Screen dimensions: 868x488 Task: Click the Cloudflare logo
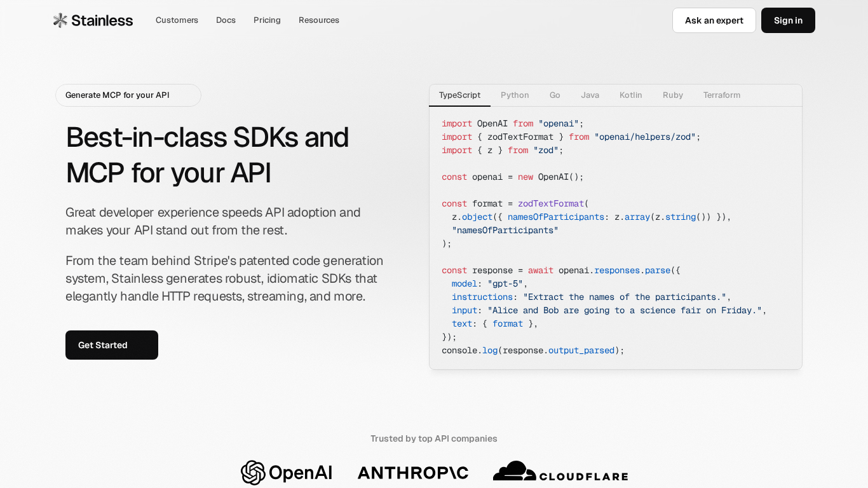point(560,471)
